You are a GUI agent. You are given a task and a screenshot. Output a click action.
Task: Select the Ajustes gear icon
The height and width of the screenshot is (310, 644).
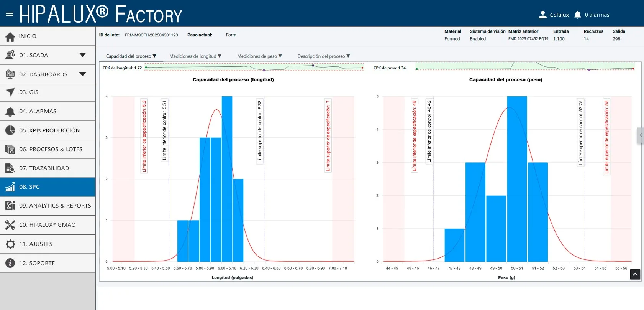point(10,244)
